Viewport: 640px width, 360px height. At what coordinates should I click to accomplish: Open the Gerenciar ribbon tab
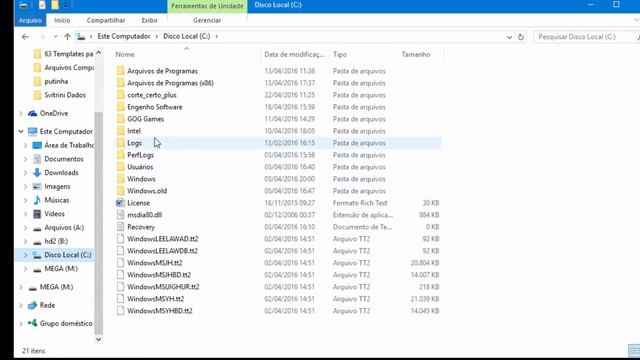click(x=207, y=20)
